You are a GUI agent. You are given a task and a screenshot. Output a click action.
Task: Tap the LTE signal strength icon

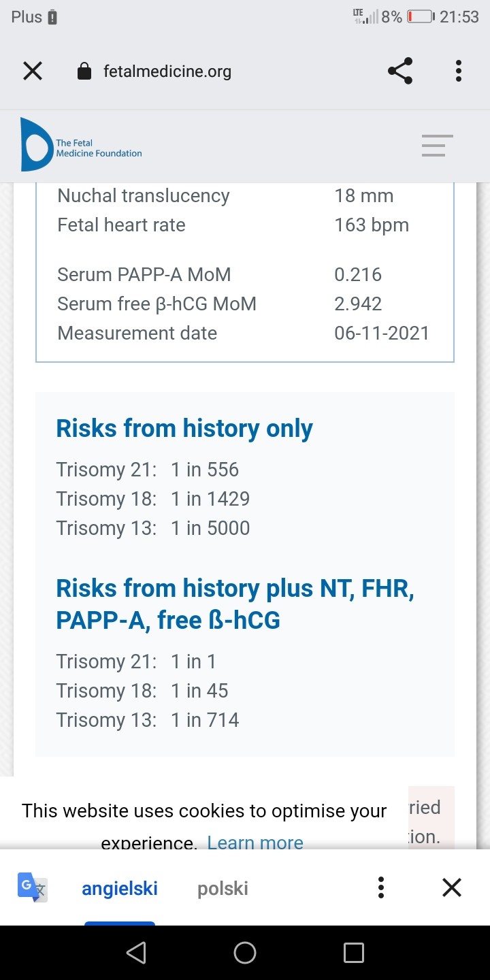(365, 17)
